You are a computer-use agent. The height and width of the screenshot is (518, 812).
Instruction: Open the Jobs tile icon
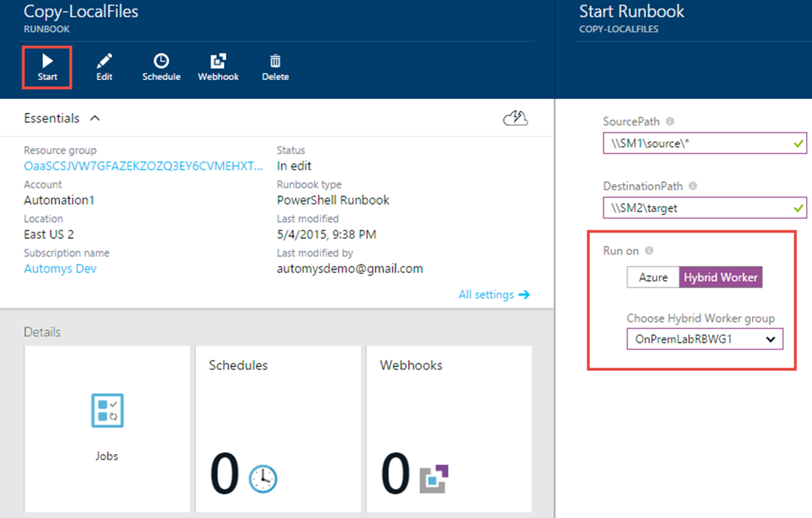(107, 411)
